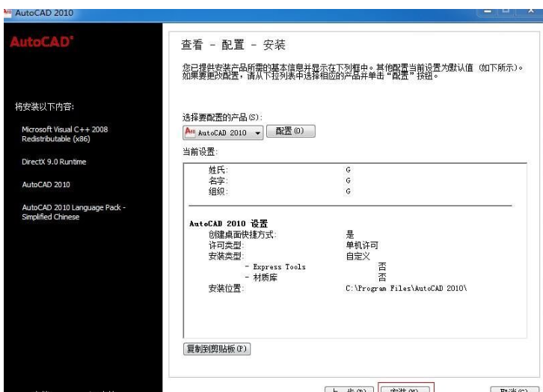Click the 当前设置 label
The height and width of the screenshot is (392, 543).
(200, 152)
